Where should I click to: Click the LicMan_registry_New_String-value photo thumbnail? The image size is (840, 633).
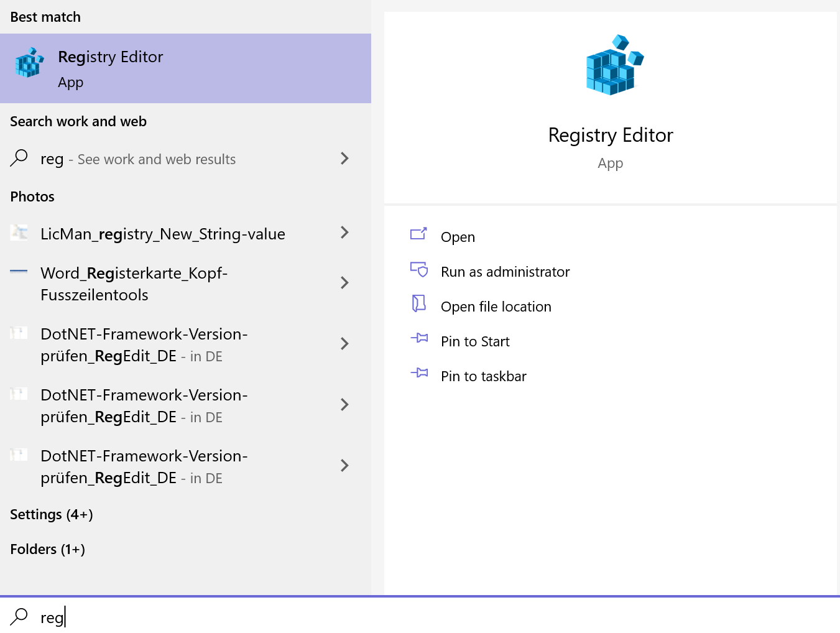pos(19,233)
